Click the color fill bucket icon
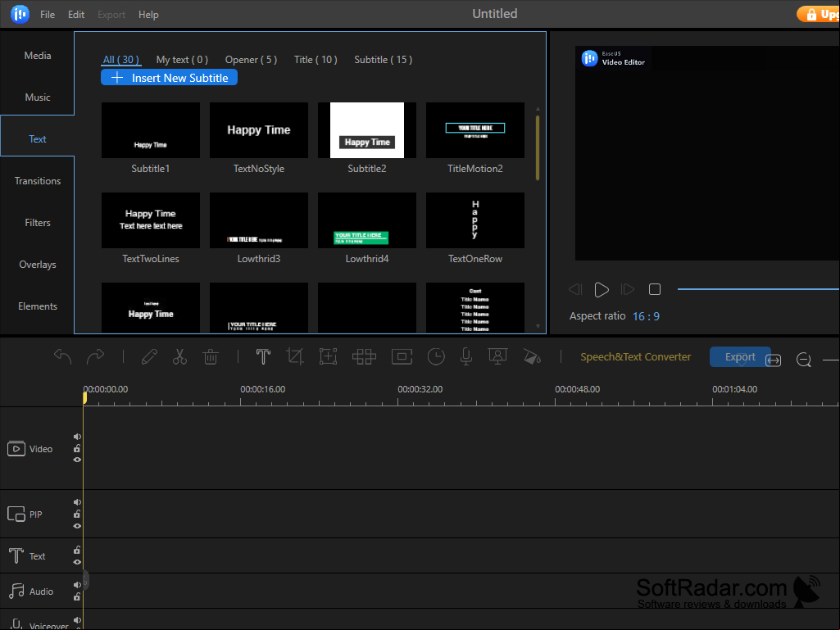 pyautogui.click(x=532, y=357)
